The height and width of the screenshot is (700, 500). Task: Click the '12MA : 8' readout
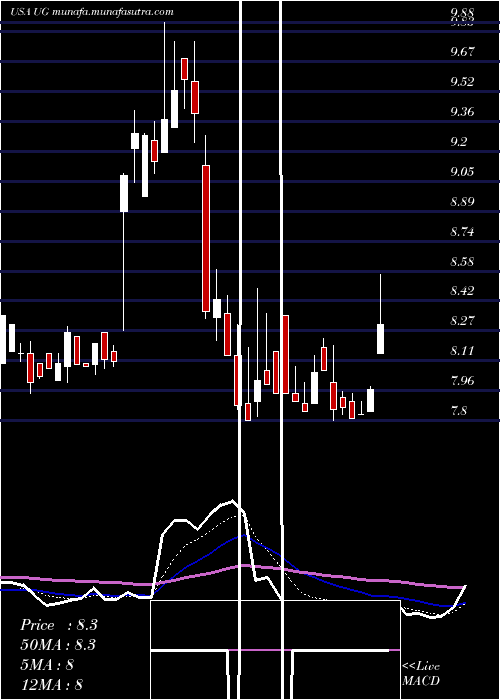click(52, 685)
